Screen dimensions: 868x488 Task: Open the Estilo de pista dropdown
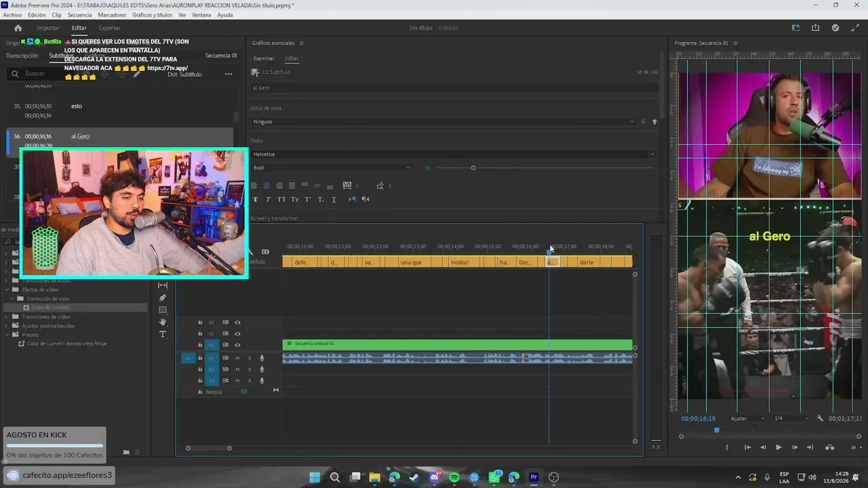click(x=443, y=122)
